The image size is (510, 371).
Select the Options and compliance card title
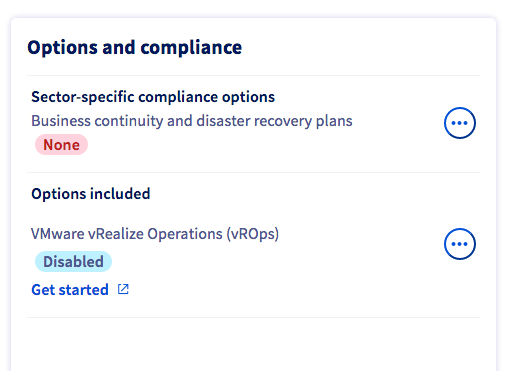pos(135,48)
